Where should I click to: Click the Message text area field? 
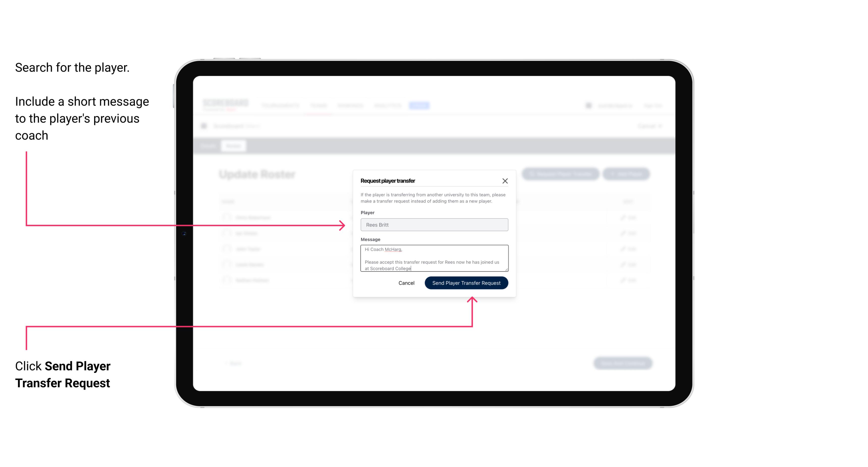click(x=433, y=258)
